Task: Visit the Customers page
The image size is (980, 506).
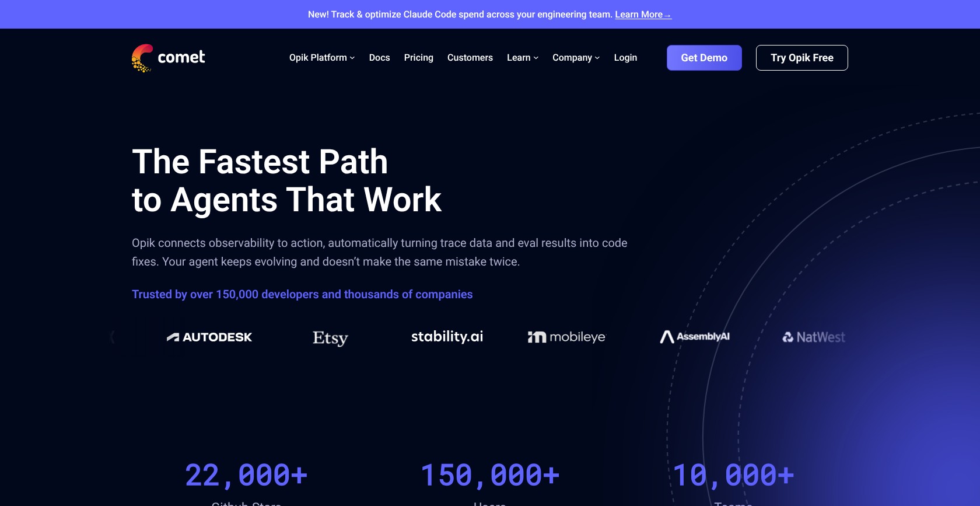Action: (x=470, y=58)
